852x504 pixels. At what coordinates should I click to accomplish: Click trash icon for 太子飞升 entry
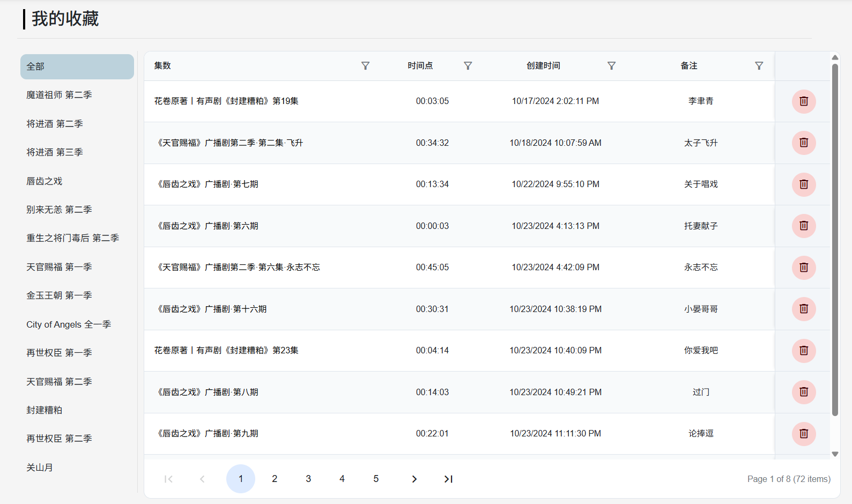pyautogui.click(x=803, y=143)
